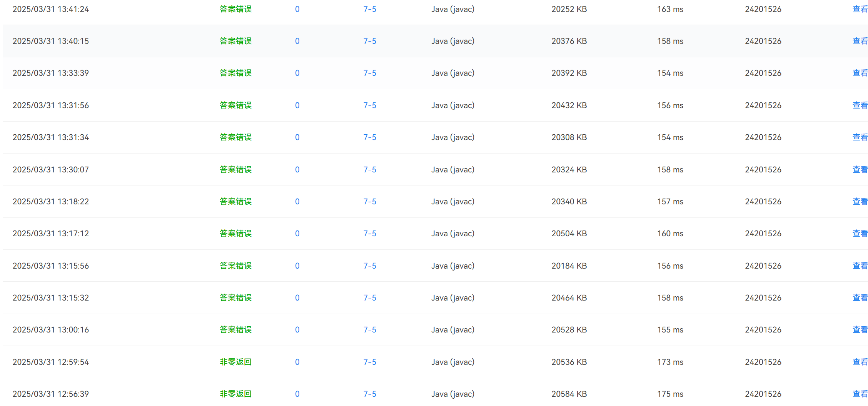View details of the 13:33:39 submission
Viewport: 868px width, 406px height.
coord(860,73)
